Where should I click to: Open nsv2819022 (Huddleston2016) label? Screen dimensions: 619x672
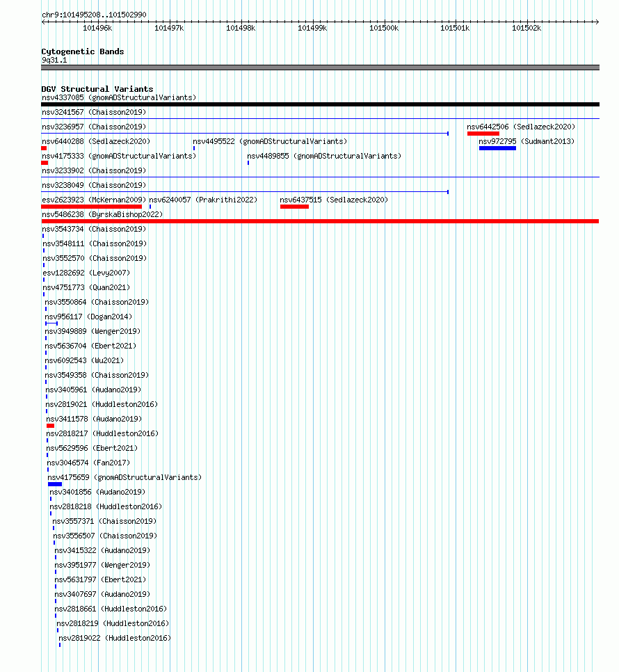[x=115, y=637]
